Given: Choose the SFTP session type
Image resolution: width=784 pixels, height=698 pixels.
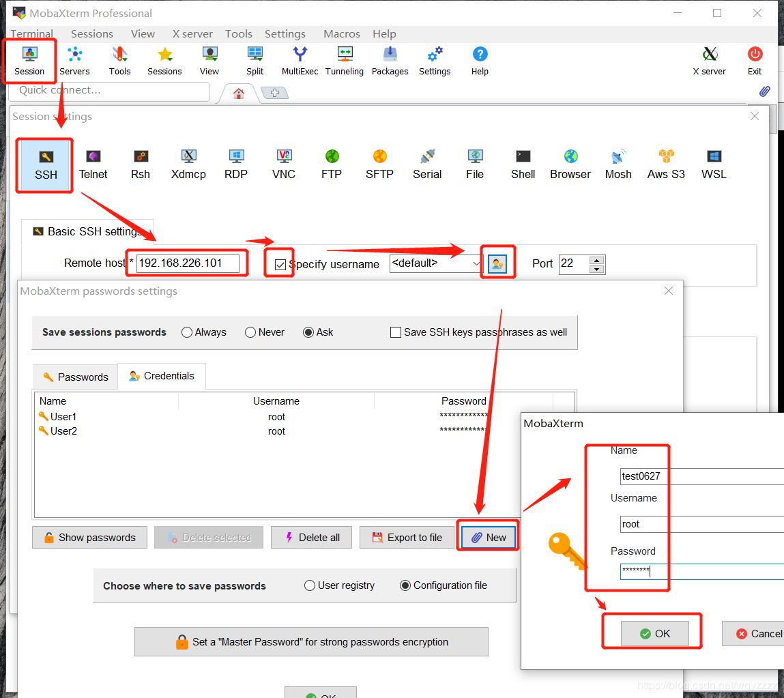Looking at the screenshot, I should (379, 164).
